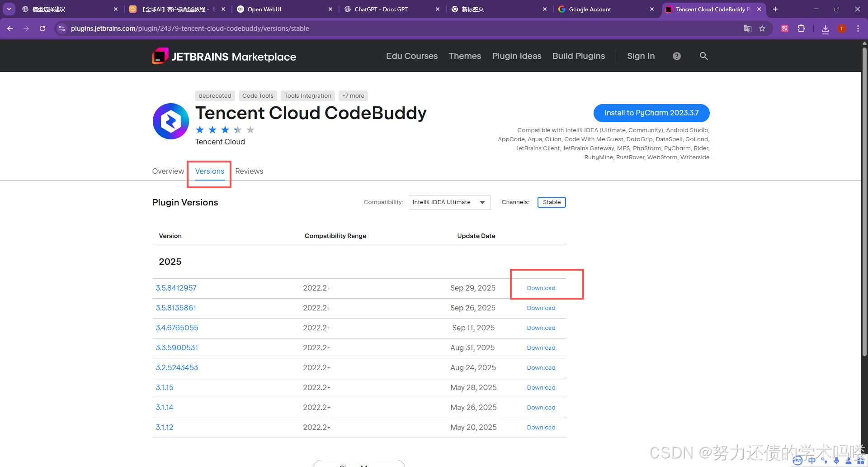Bookmark this page with star icon

click(762, 29)
